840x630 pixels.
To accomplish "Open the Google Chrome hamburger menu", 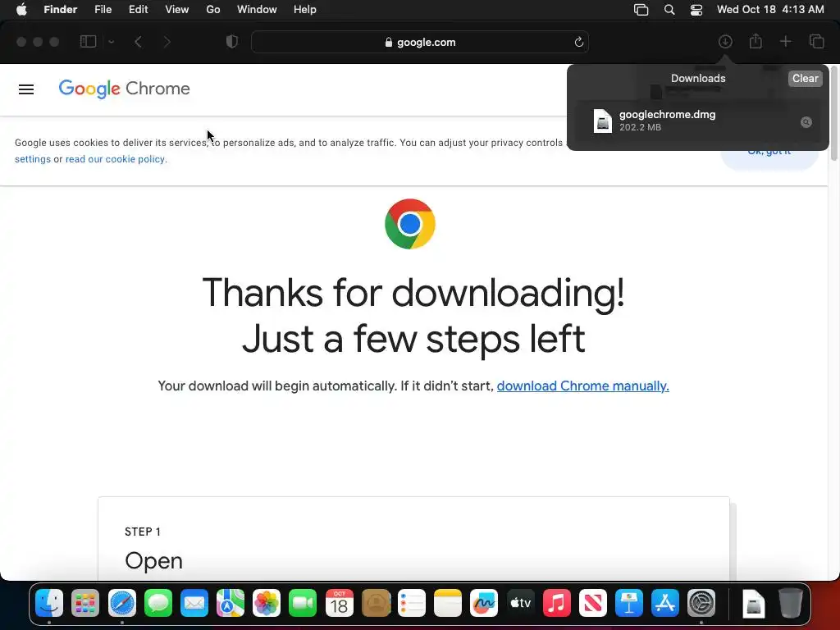I will (x=26, y=89).
